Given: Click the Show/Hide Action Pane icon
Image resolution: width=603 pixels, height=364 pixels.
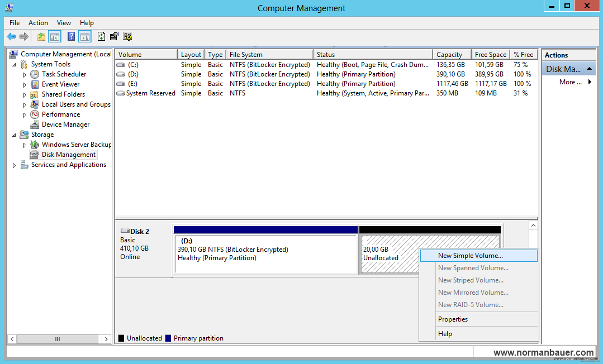Looking at the screenshot, I should (x=85, y=37).
